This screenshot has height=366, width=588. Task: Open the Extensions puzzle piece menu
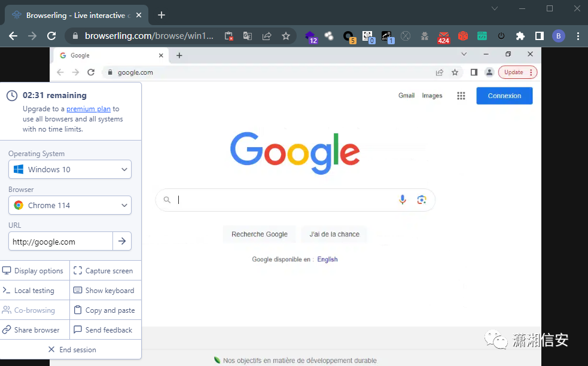520,36
